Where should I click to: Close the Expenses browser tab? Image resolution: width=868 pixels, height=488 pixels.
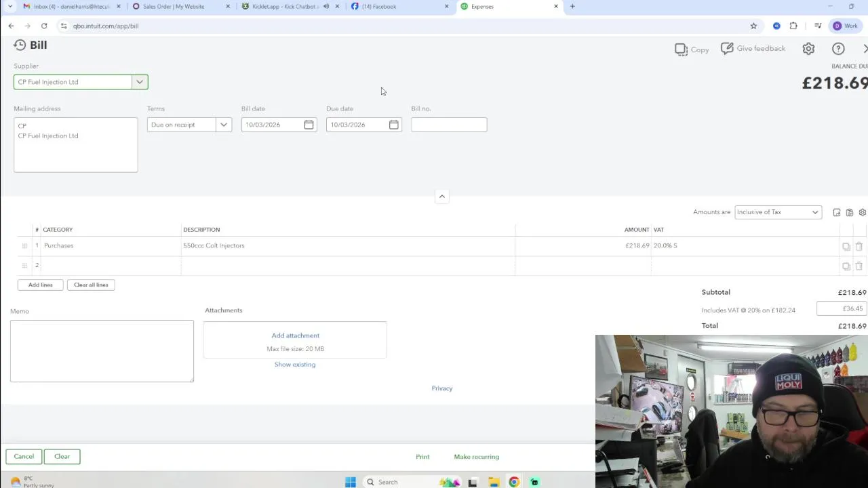point(556,6)
